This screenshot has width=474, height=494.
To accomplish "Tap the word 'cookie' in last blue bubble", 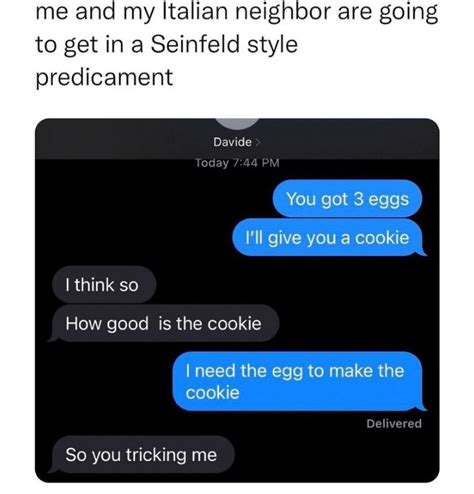I will (212, 392).
